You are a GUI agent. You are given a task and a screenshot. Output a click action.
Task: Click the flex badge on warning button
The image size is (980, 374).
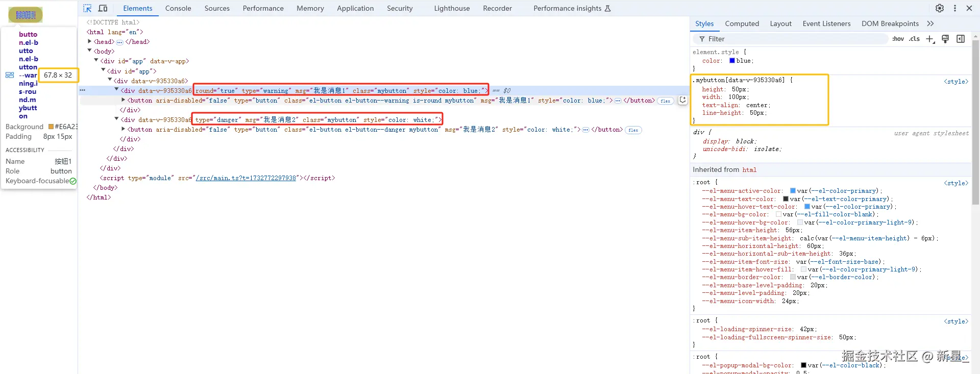[x=665, y=101]
